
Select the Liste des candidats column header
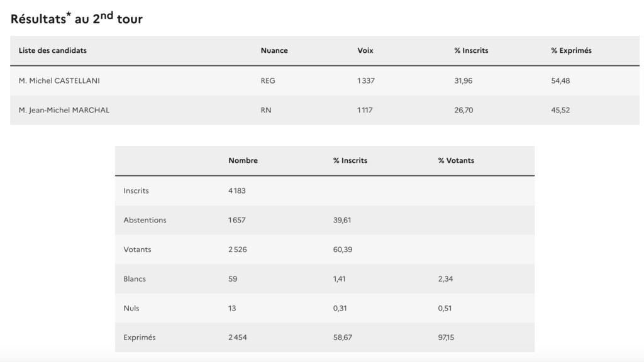(x=53, y=50)
